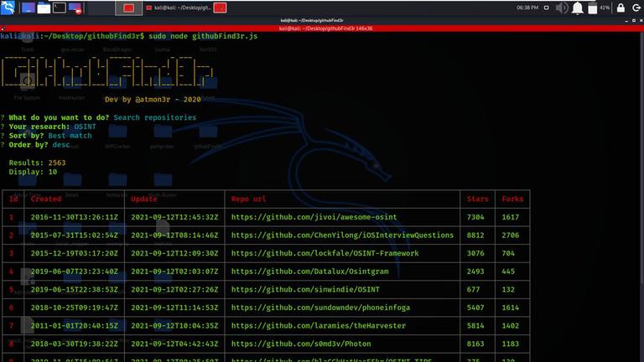Click created date 2016-11-30T13:26:11Z
644x362 pixels.
click(x=75, y=217)
